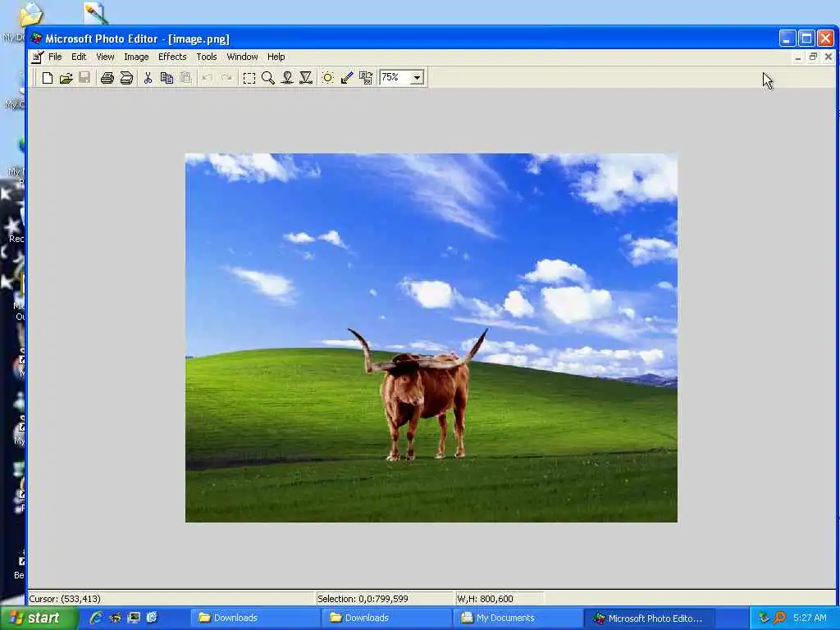Choose the Set Transparent Color pencil
Screen dimensions: 840x630
tap(347, 78)
